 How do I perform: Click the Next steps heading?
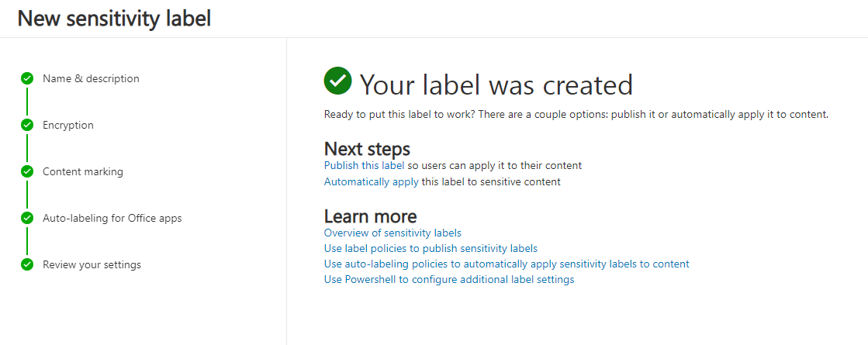pyautogui.click(x=367, y=148)
